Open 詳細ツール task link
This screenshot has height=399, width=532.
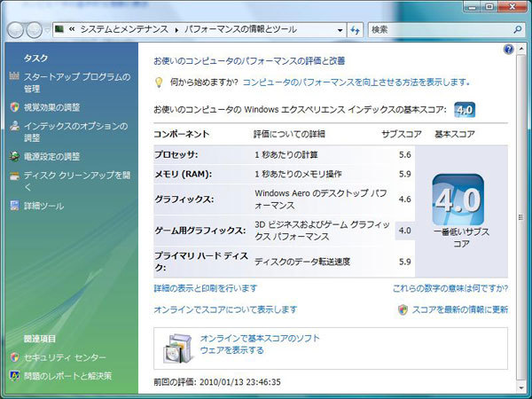(x=43, y=206)
